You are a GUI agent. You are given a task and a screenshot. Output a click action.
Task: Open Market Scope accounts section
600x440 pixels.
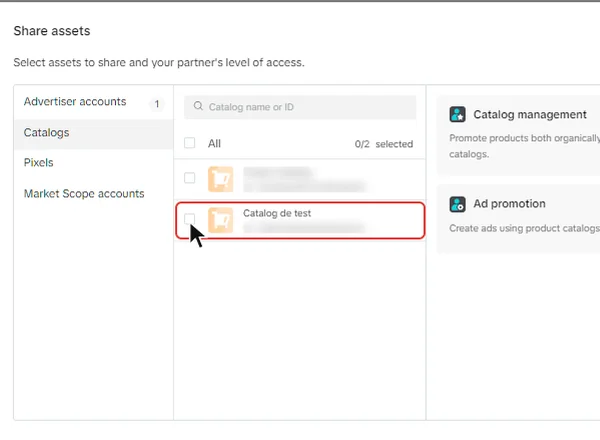[93, 194]
